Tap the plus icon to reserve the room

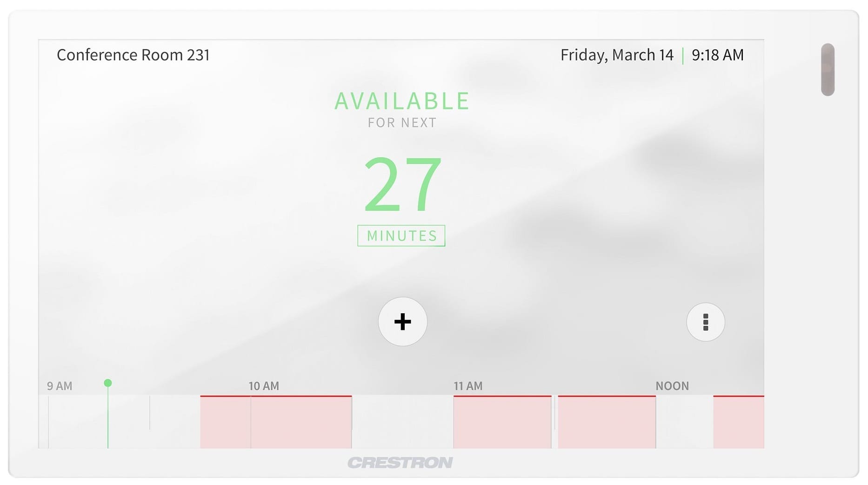[x=402, y=322]
